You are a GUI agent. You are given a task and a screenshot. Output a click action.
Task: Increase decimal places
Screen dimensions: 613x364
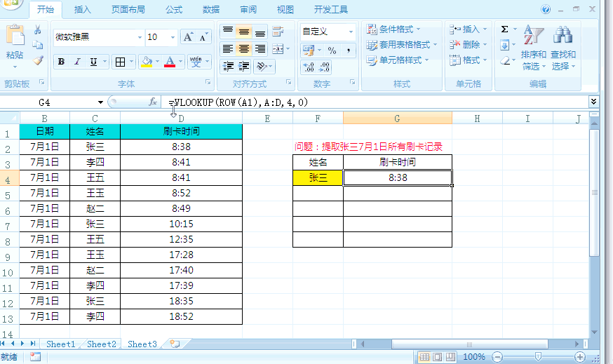click(309, 67)
